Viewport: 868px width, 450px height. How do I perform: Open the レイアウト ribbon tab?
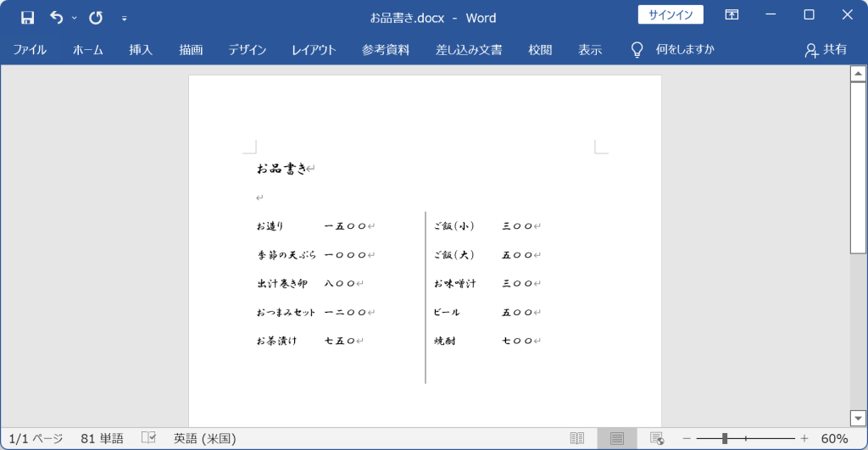(314, 50)
